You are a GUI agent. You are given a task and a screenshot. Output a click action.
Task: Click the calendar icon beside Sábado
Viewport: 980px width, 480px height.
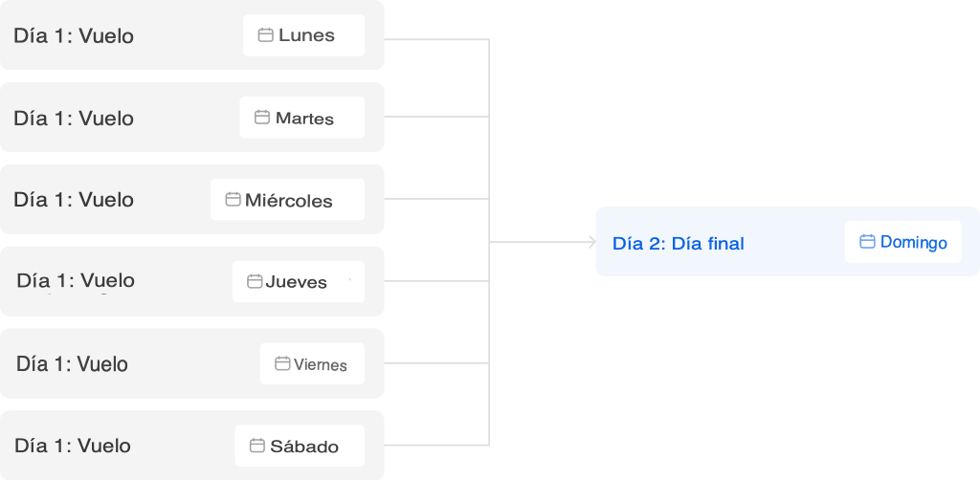[257, 446]
